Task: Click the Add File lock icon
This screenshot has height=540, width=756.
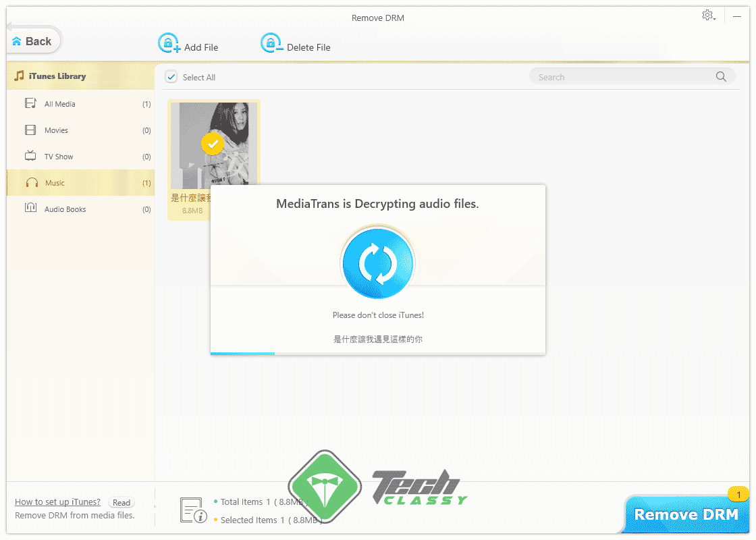Action: pyautogui.click(x=169, y=44)
